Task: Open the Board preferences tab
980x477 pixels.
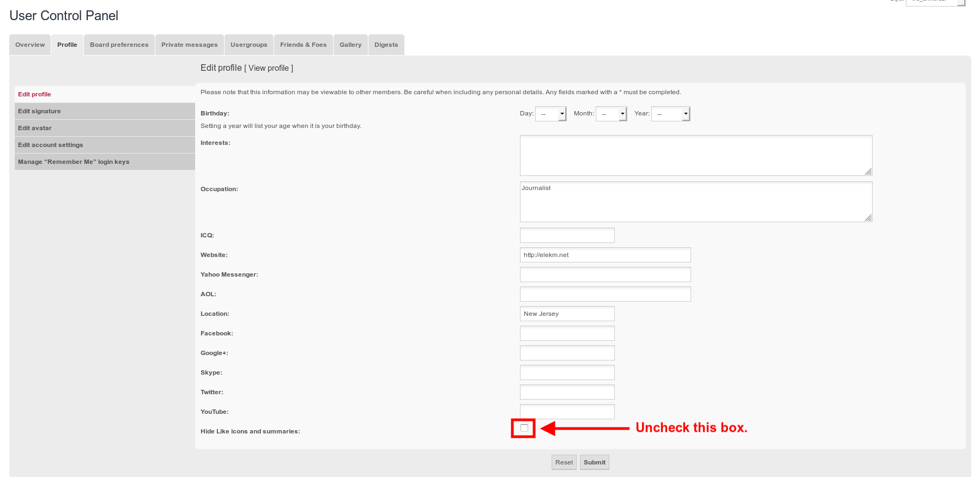Action: (119, 45)
